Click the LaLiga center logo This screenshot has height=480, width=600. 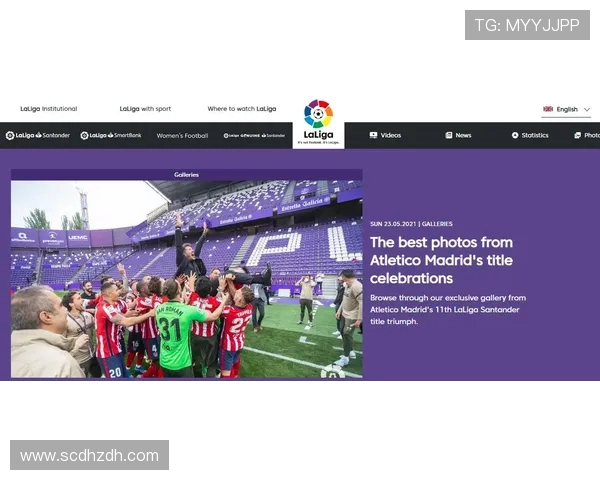tap(318, 122)
